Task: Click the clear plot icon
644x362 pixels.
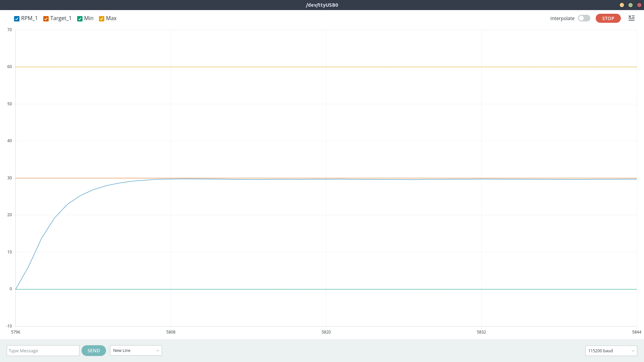Action: (631, 18)
